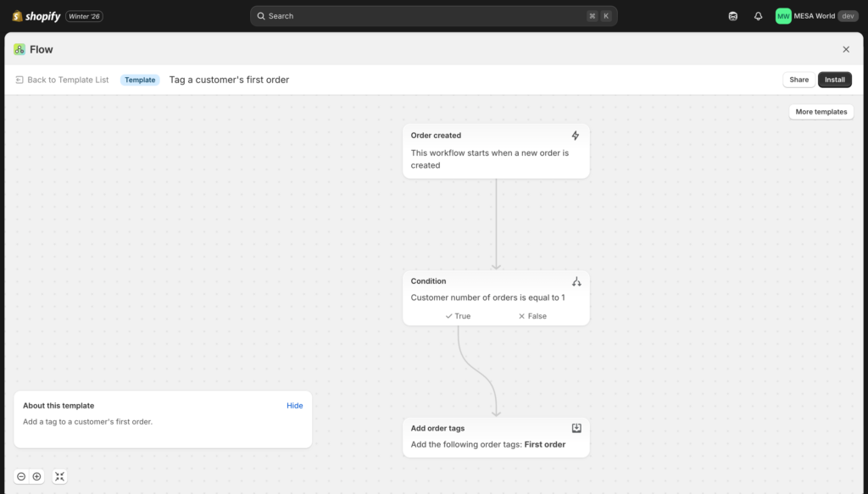Open the Winter '26 edition badge
This screenshot has height=494, width=868.
click(x=84, y=16)
